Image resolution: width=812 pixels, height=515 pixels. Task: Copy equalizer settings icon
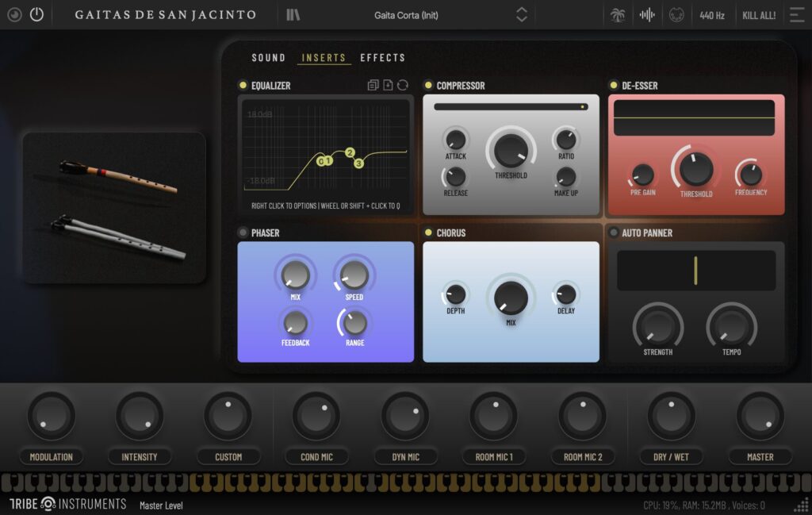pyautogui.click(x=373, y=85)
